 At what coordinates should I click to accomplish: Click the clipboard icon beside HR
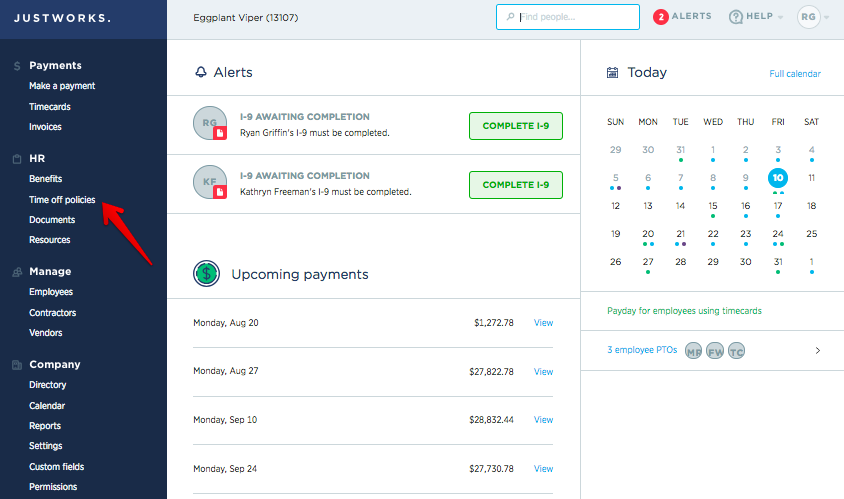pyautogui.click(x=17, y=159)
